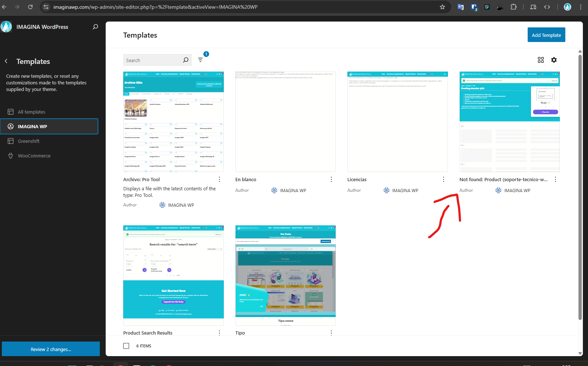
Task: Click the Licencias template title
Action: click(357, 179)
